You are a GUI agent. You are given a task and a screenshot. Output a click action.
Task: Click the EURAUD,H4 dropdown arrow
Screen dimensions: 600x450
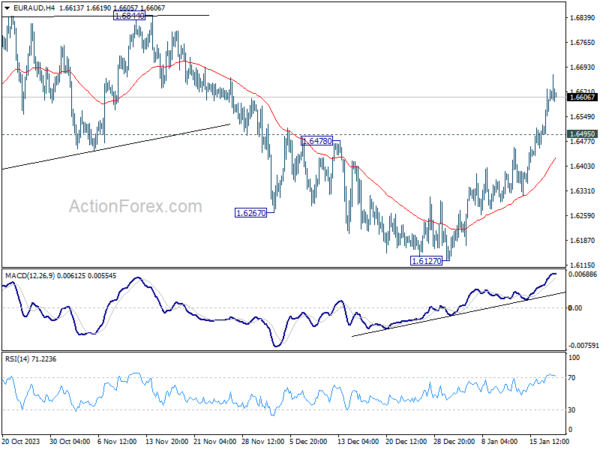7,8
